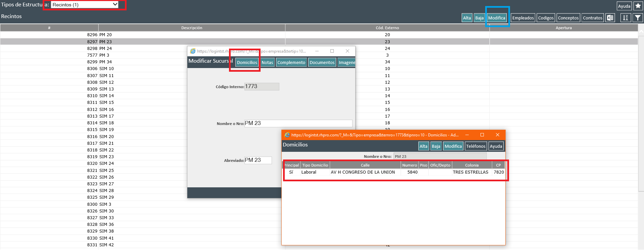The height and width of the screenshot is (250, 644).
Task: Minimize the Domicilios popup window
Action: (467, 135)
